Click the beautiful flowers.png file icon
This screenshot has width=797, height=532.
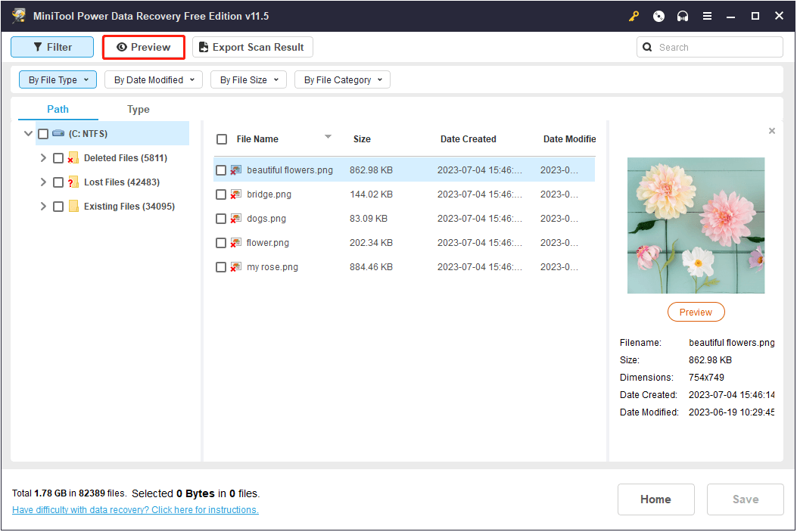click(236, 170)
